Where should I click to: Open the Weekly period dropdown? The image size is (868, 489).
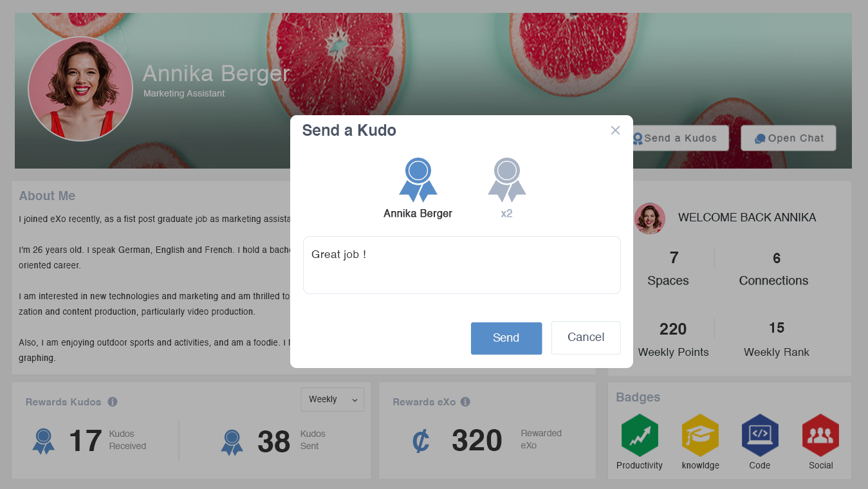click(333, 400)
